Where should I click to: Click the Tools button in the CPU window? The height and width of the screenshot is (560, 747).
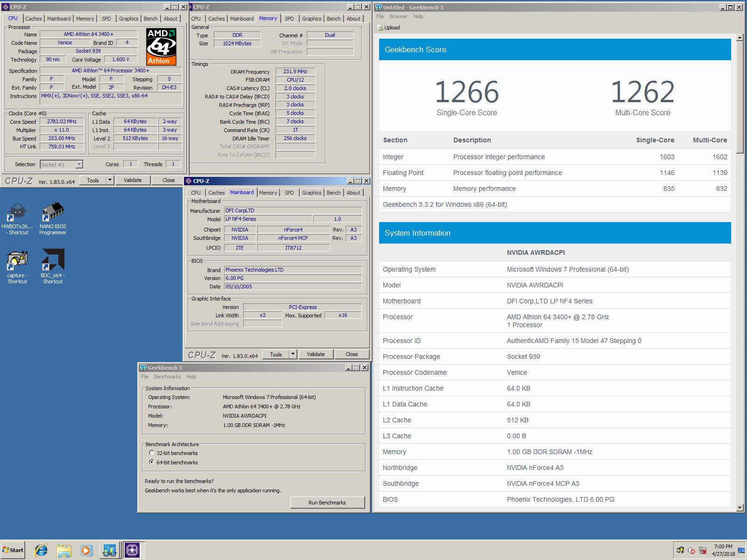point(93,180)
